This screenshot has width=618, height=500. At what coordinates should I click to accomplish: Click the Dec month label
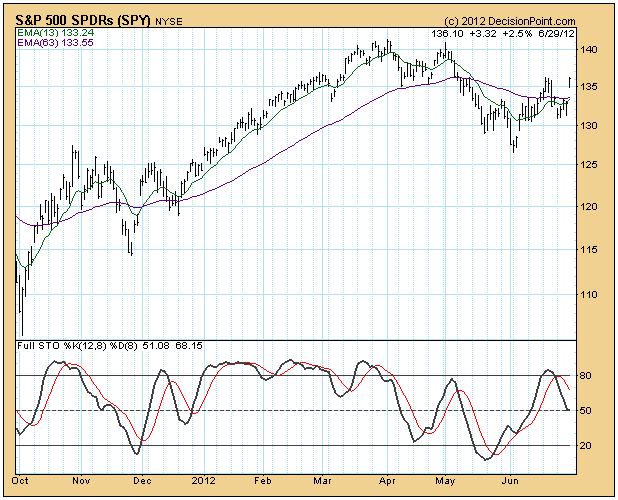143,481
